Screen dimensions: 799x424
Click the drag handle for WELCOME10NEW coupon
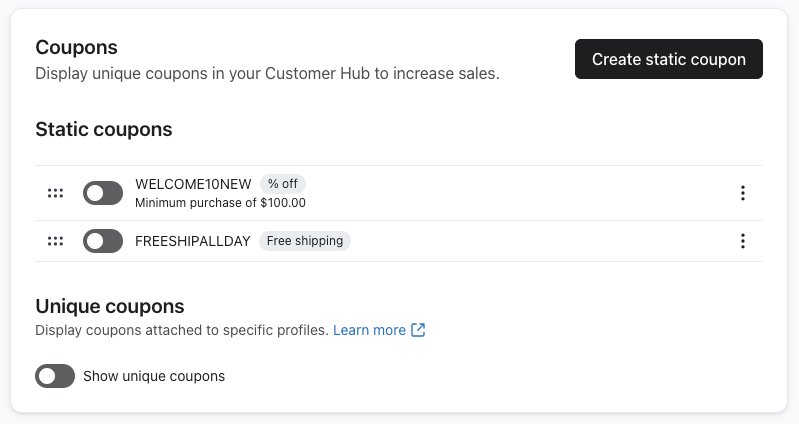55,193
